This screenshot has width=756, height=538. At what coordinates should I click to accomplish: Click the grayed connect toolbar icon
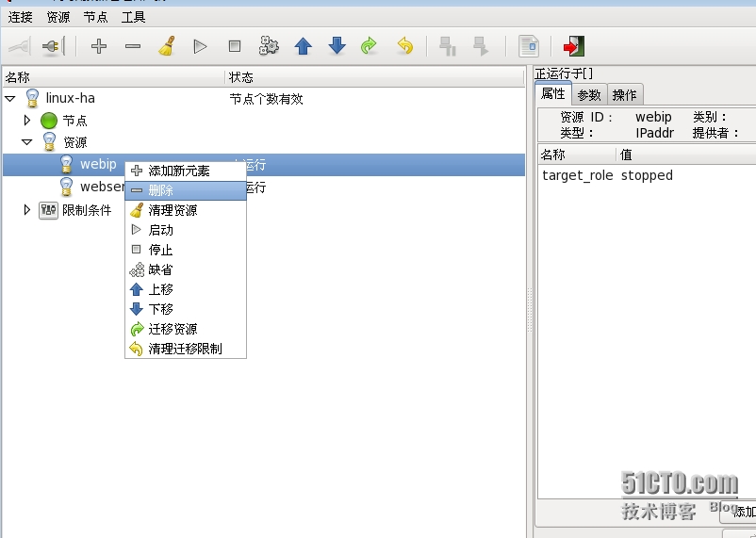[20, 46]
